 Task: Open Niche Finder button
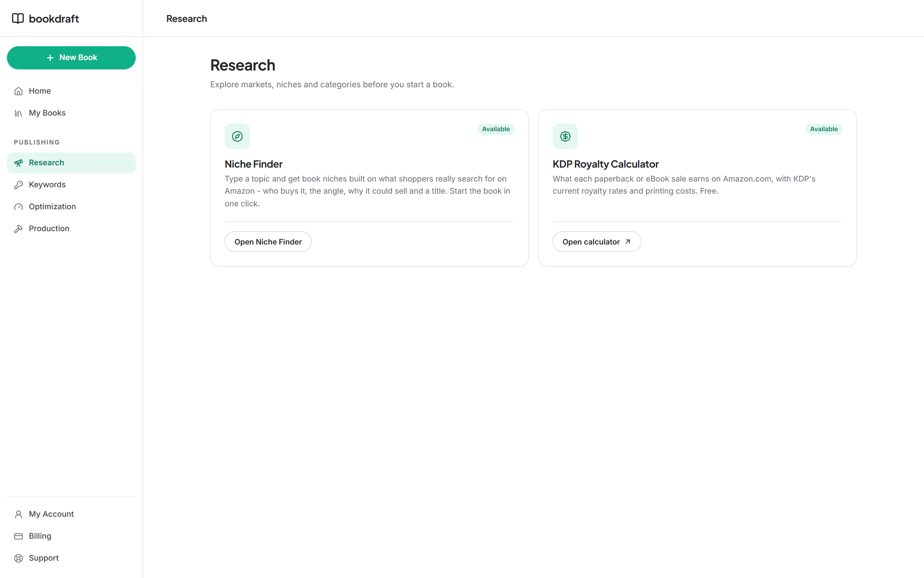click(x=268, y=242)
